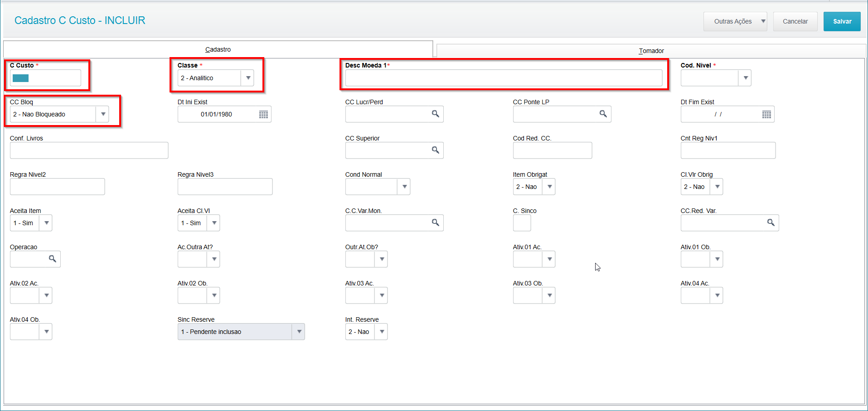Expand Ativ.01 Ob. dropdown
868x411 pixels.
717,259
